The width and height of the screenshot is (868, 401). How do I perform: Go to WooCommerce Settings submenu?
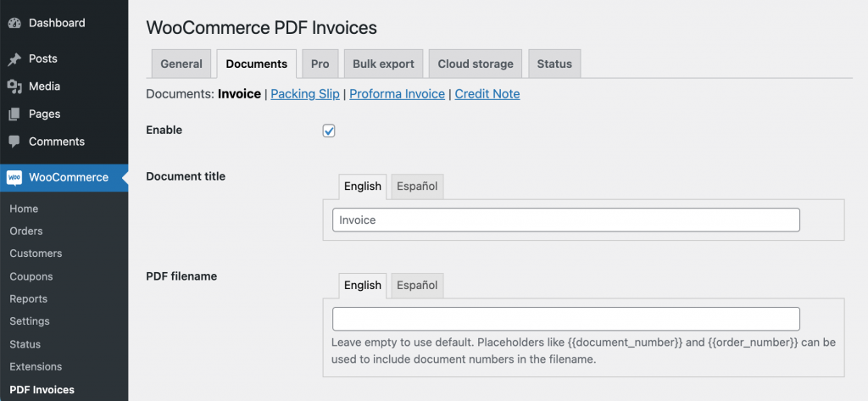(x=30, y=321)
